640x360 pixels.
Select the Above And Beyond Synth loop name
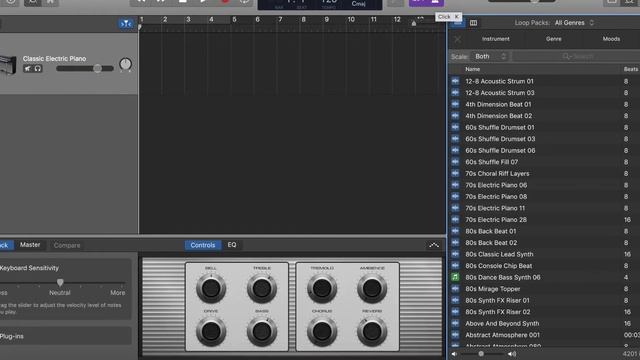(502, 323)
